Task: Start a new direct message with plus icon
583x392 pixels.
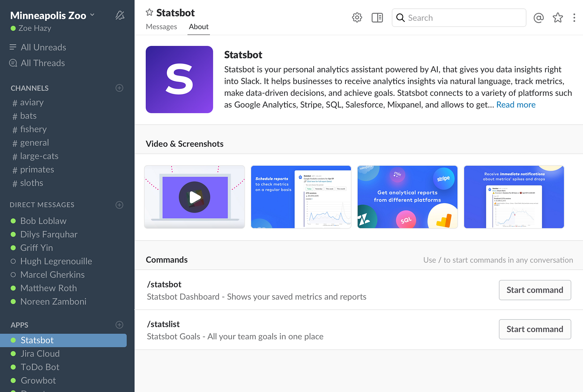Action: pyautogui.click(x=119, y=205)
